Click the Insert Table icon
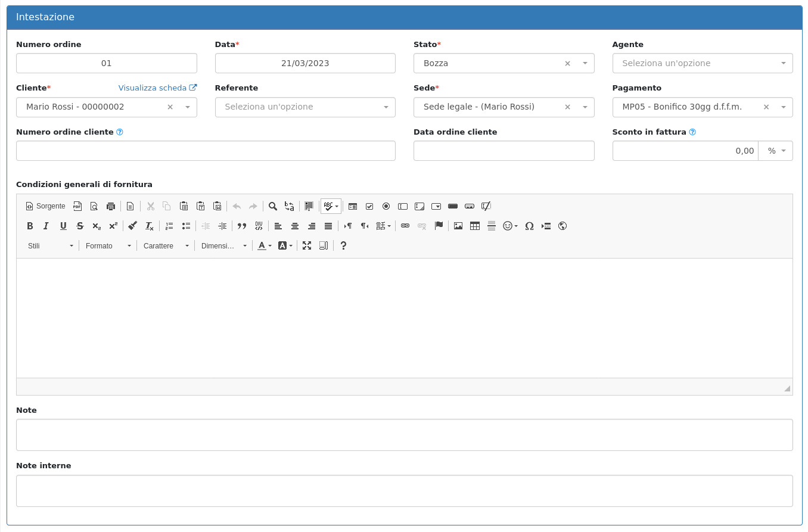The height and width of the screenshot is (532, 808). [x=475, y=226]
